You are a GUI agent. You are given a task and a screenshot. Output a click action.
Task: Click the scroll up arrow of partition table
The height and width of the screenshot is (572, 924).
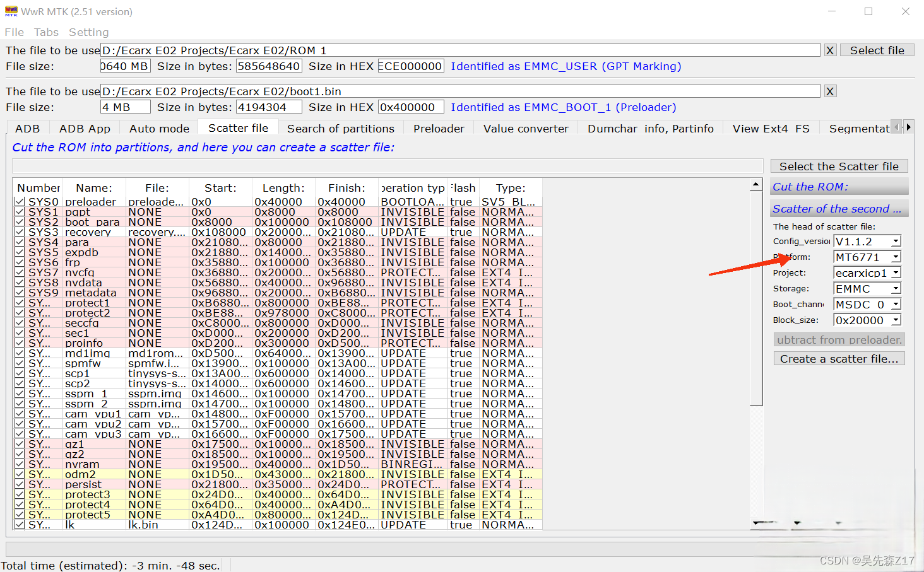pos(756,185)
